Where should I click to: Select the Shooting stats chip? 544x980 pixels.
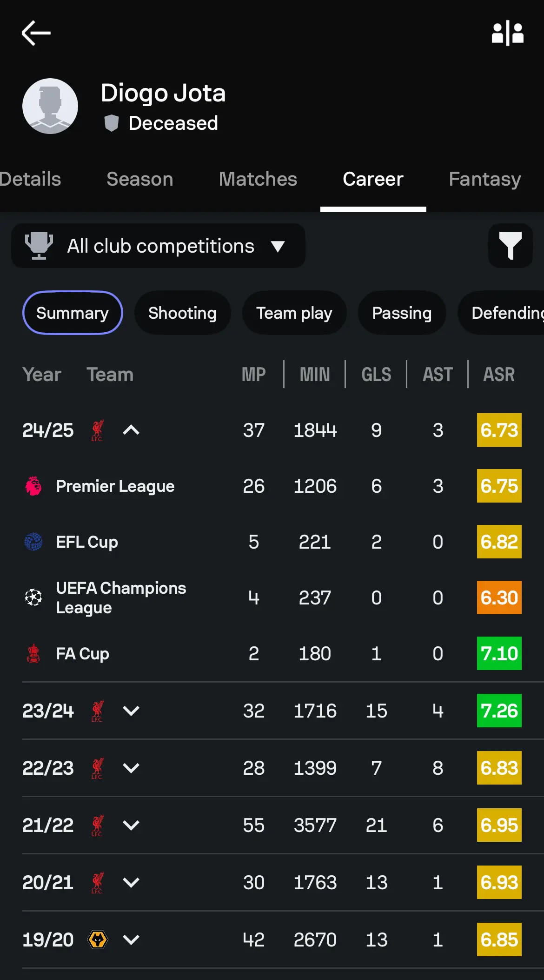pos(182,313)
